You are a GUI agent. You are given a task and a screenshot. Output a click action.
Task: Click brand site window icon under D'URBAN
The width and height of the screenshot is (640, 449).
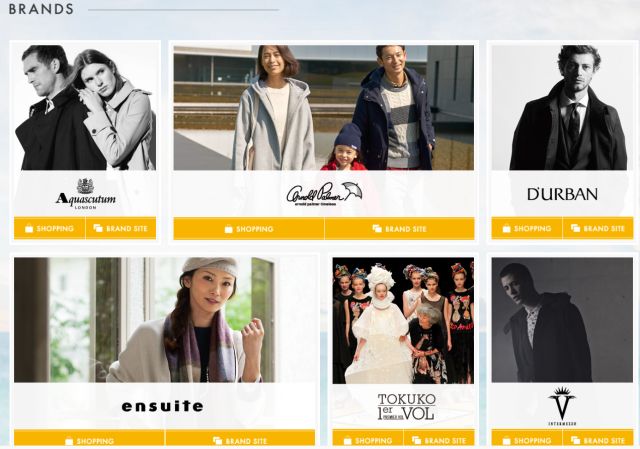point(575,228)
